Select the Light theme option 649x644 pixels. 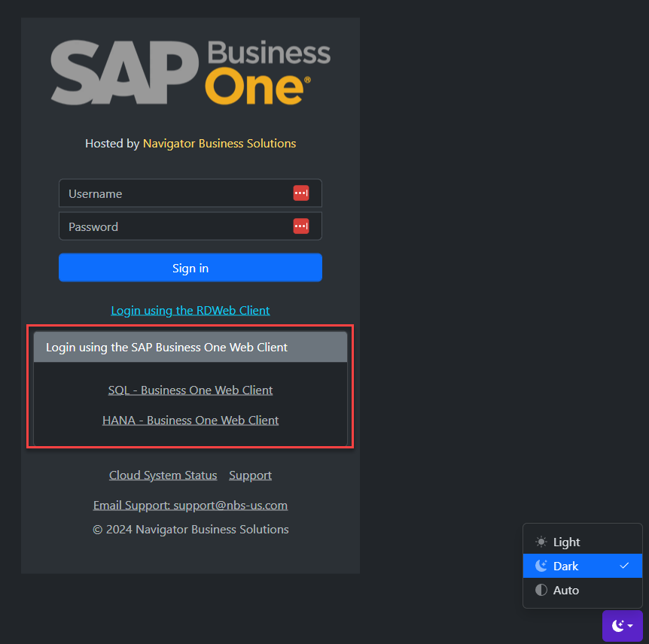[582, 542]
